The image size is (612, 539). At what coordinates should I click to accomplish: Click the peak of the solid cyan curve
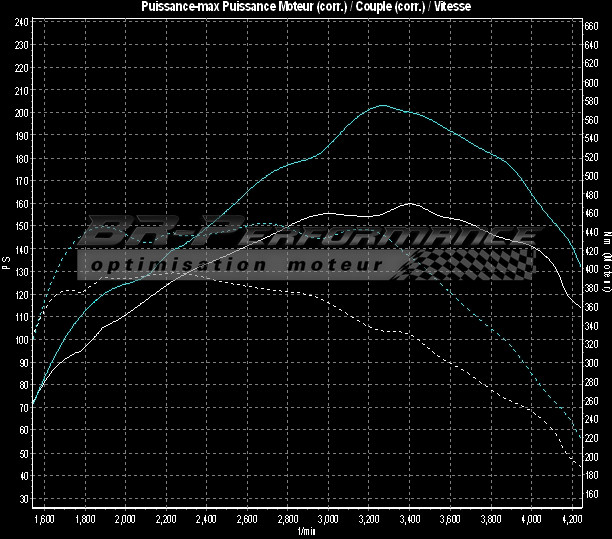click(383, 105)
